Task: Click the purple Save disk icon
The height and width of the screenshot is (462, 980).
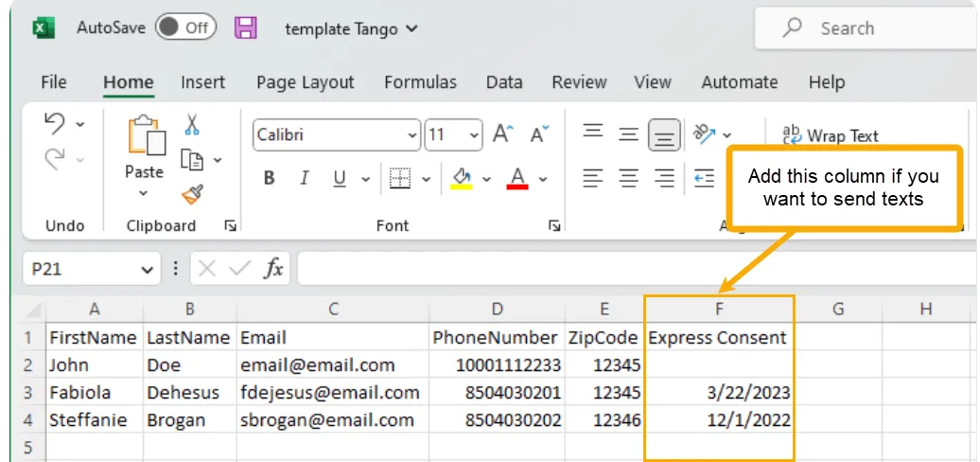Action: point(246,28)
